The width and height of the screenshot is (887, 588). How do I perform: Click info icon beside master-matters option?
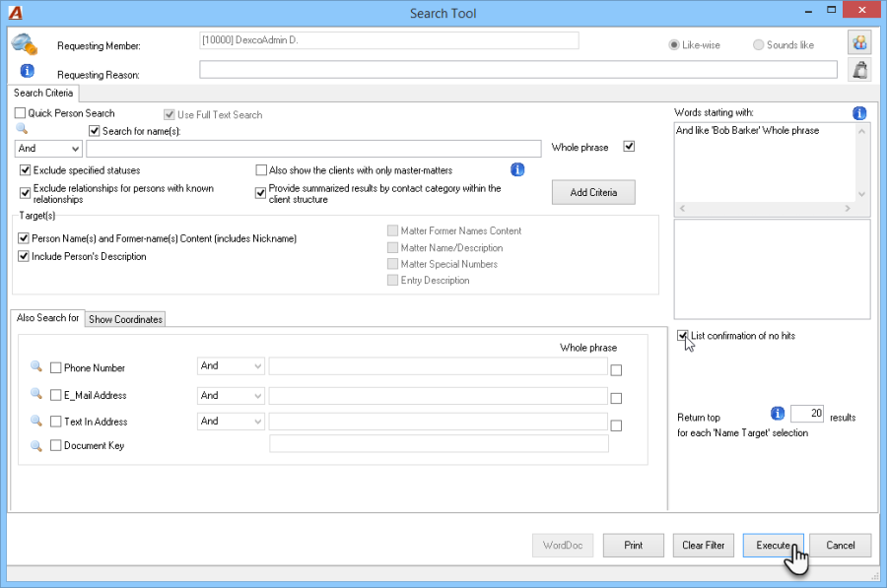pyautogui.click(x=517, y=169)
